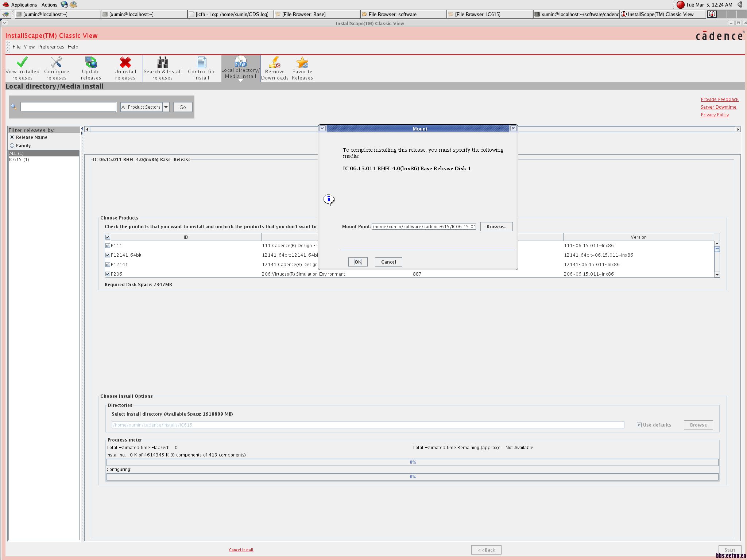Open the Mount dialog window menu arrow
The height and width of the screenshot is (560, 747).
click(x=322, y=129)
